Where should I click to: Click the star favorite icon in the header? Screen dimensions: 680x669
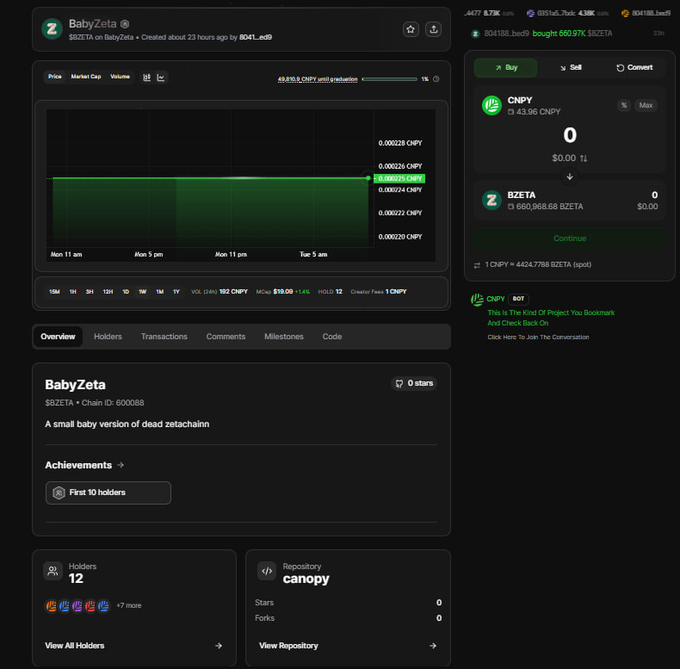click(x=410, y=29)
